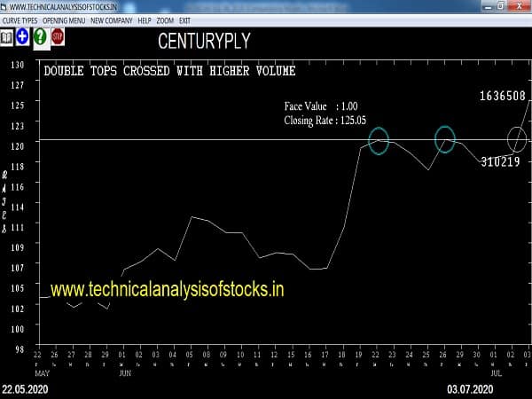Click the open book icon in toolbar
The image size is (532, 399).
[7, 36]
